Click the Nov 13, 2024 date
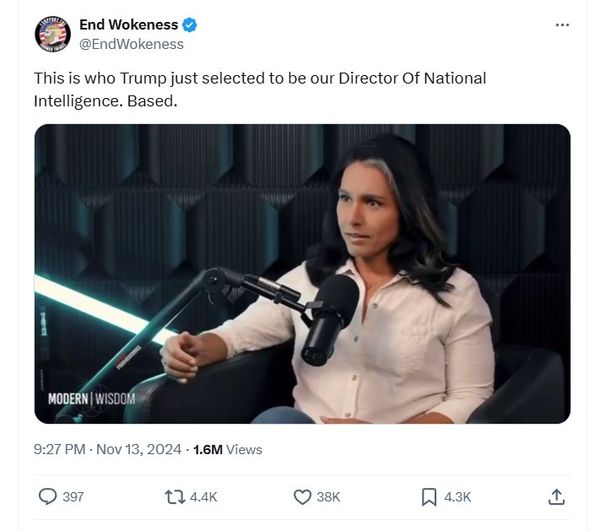Screen dimensions: 600x531 click(139, 449)
